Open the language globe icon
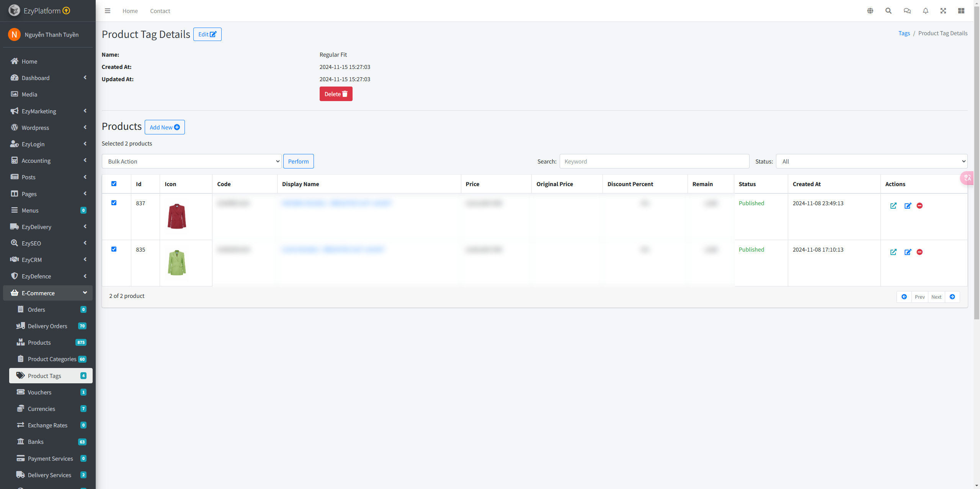The width and height of the screenshot is (980, 489). 870,11
